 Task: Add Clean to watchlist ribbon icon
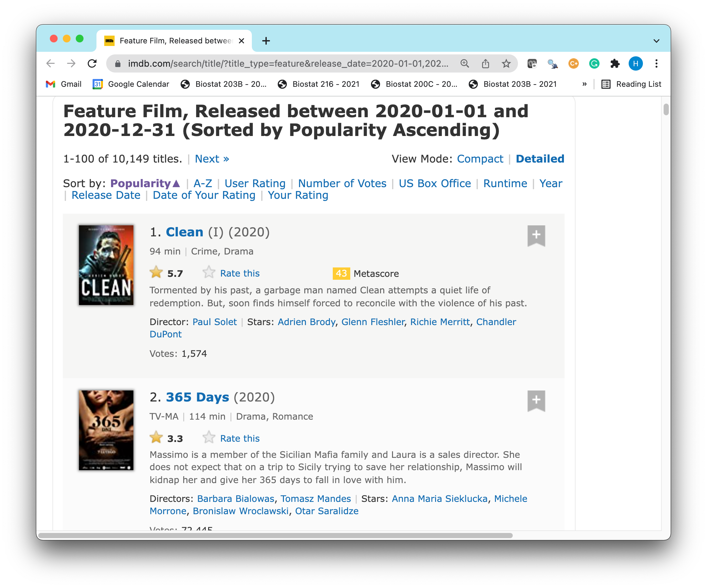click(x=536, y=235)
